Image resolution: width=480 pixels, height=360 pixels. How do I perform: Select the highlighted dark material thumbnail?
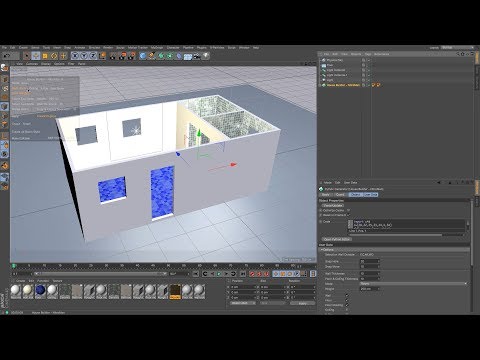175,291
